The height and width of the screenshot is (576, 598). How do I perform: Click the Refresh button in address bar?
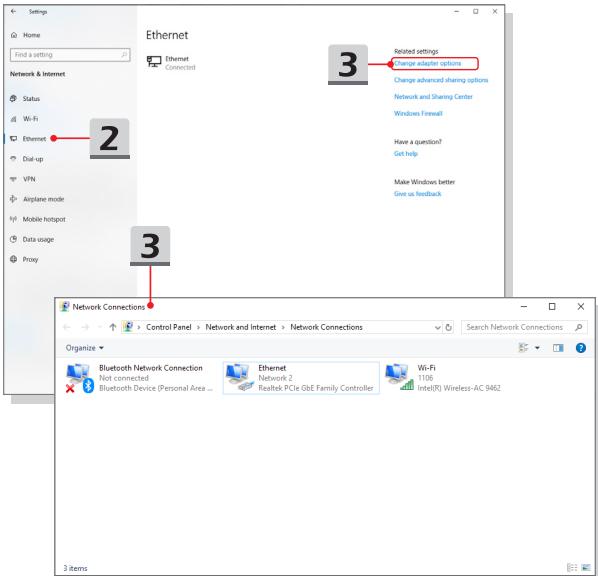[448, 328]
